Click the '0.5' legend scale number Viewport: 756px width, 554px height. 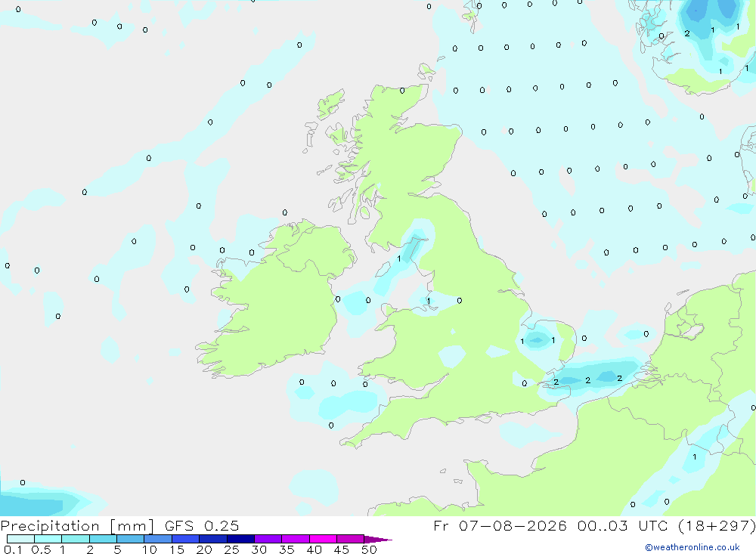click(x=41, y=549)
